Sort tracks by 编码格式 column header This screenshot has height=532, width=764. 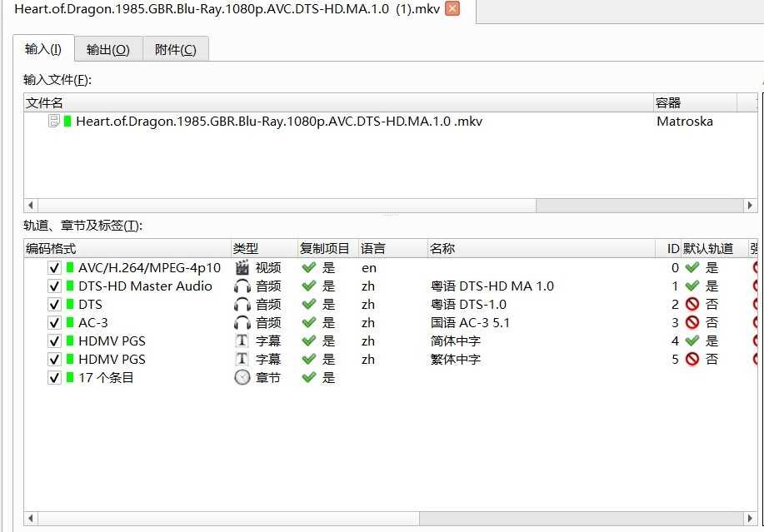[127, 249]
